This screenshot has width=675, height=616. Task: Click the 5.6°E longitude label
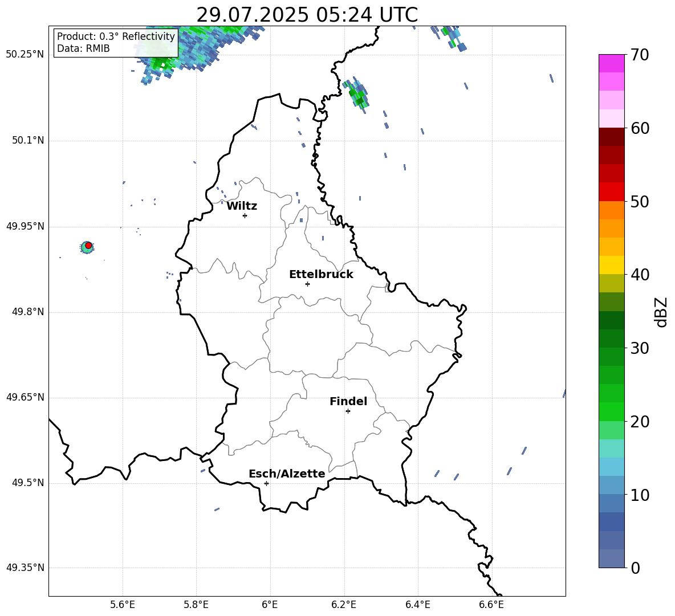pos(123,605)
